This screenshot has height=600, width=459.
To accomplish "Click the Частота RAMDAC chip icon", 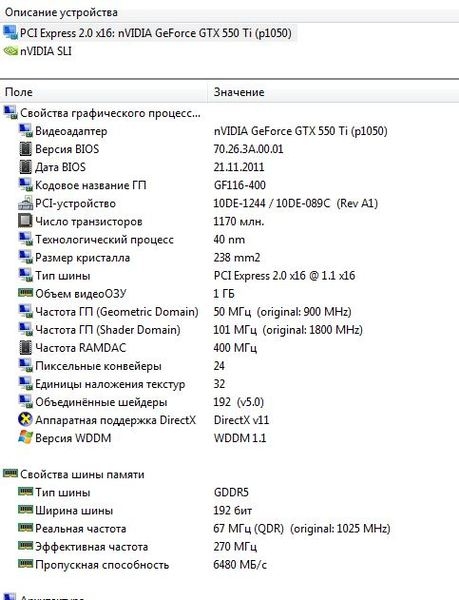I will coord(26,347).
